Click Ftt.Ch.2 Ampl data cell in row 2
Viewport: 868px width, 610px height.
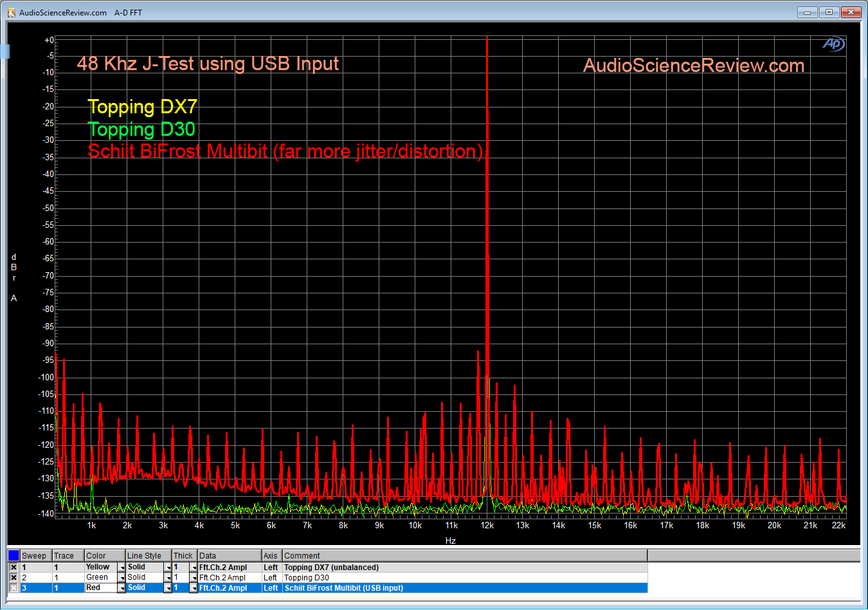tap(230, 578)
